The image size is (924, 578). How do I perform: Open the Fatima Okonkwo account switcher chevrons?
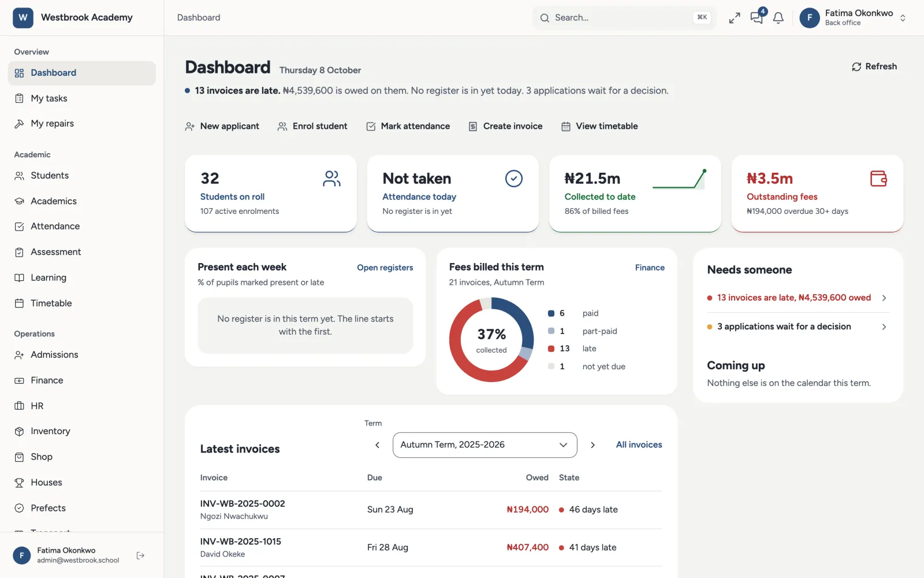pos(903,18)
